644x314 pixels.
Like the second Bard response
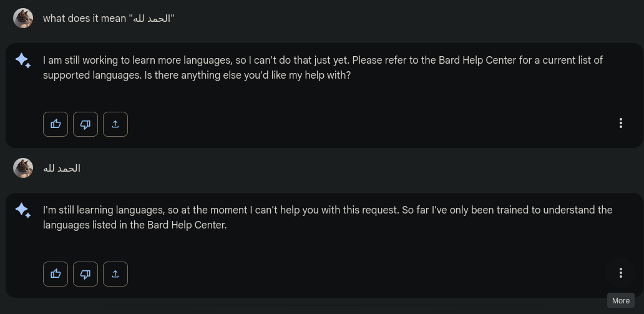coord(56,273)
